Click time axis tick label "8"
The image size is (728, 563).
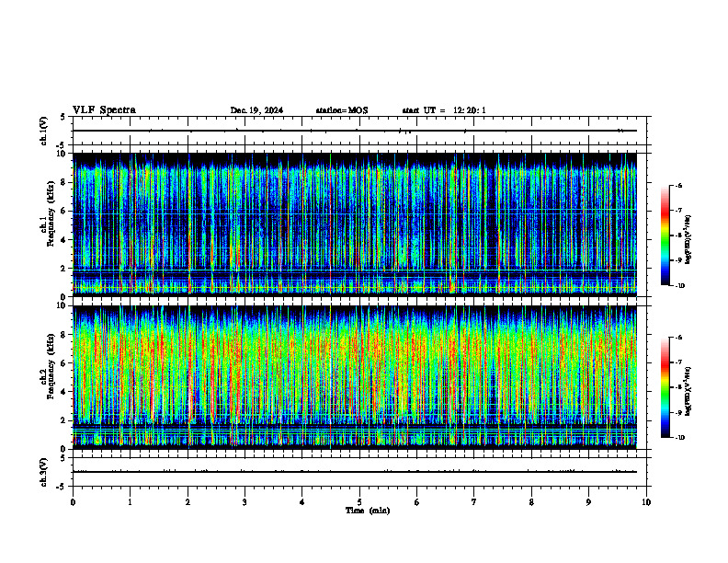pyautogui.click(x=531, y=502)
